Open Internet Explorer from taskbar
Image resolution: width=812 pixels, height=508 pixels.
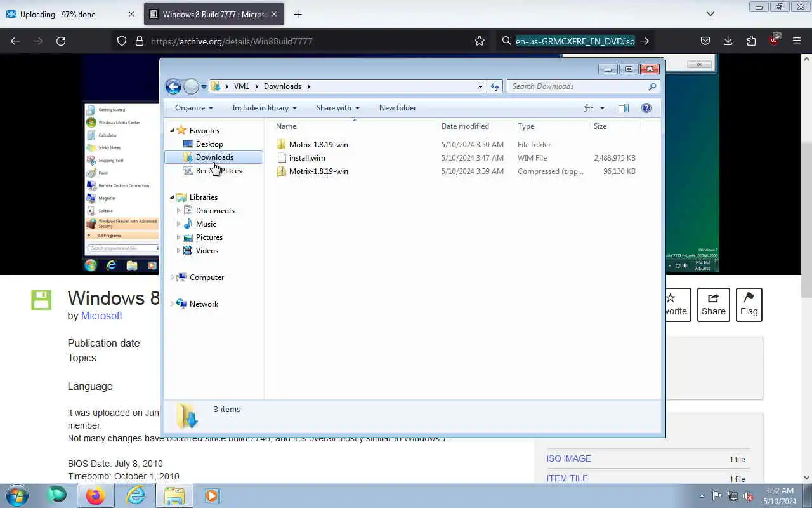click(x=135, y=495)
